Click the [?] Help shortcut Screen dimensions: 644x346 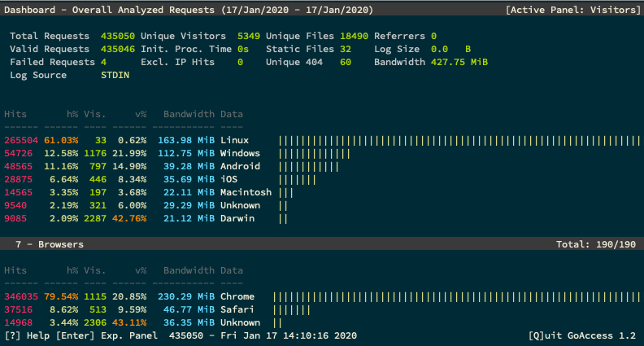click(27, 335)
